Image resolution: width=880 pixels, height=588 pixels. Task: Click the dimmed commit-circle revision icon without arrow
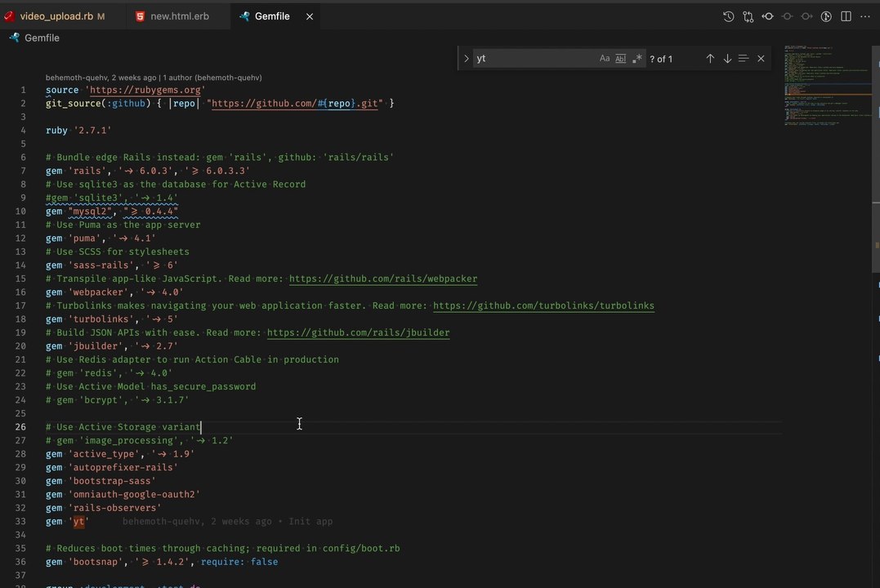point(788,16)
